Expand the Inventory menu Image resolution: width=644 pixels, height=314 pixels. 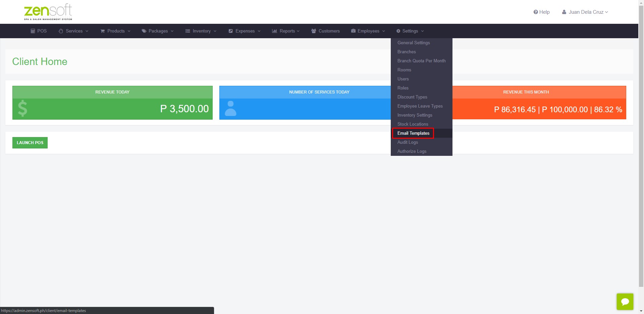tap(201, 31)
